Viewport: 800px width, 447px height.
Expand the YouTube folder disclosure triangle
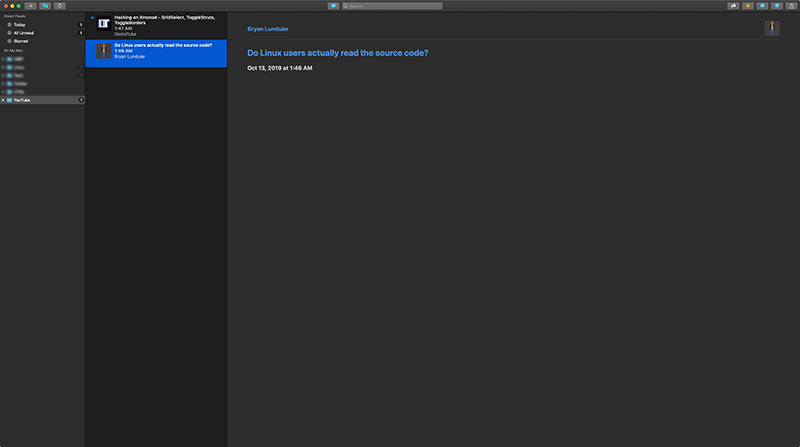(x=3, y=100)
